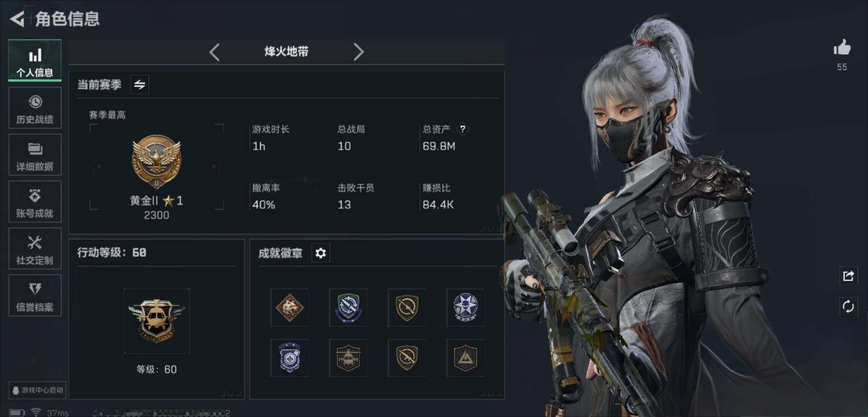The width and height of the screenshot is (868, 417).
Task: Open the 详细数据 sidebar section
Action: (35, 155)
